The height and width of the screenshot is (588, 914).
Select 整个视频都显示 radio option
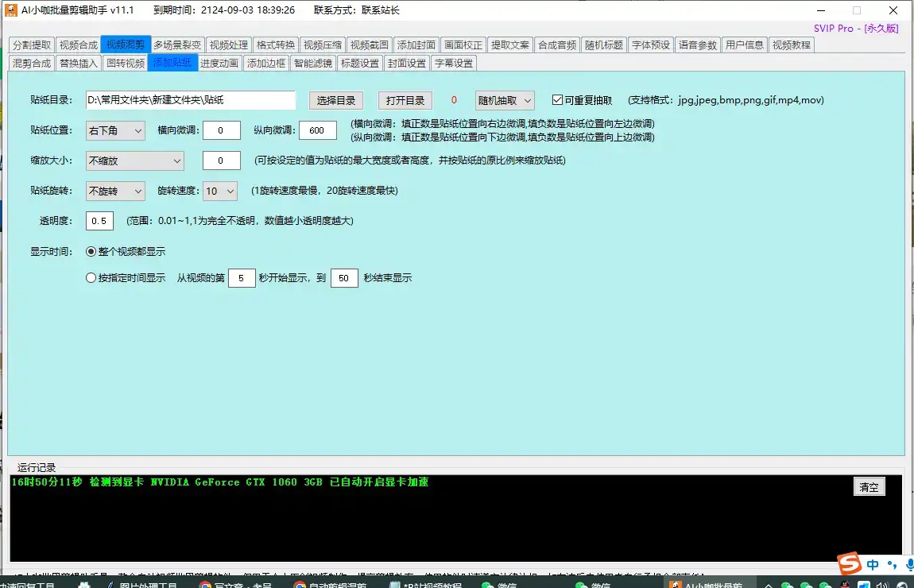(x=91, y=251)
